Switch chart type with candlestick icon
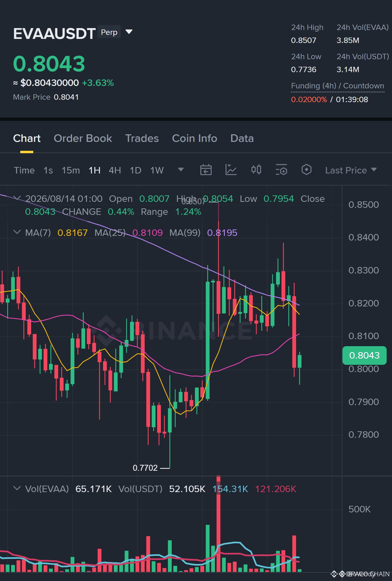This screenshot has height=581, width=392. click(x=256, y=170)
